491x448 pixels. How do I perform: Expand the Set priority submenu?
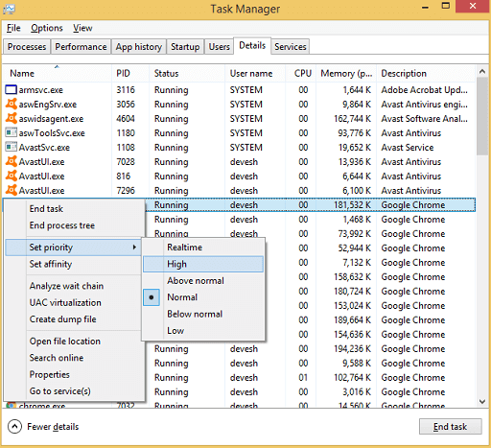pos(73,248)
